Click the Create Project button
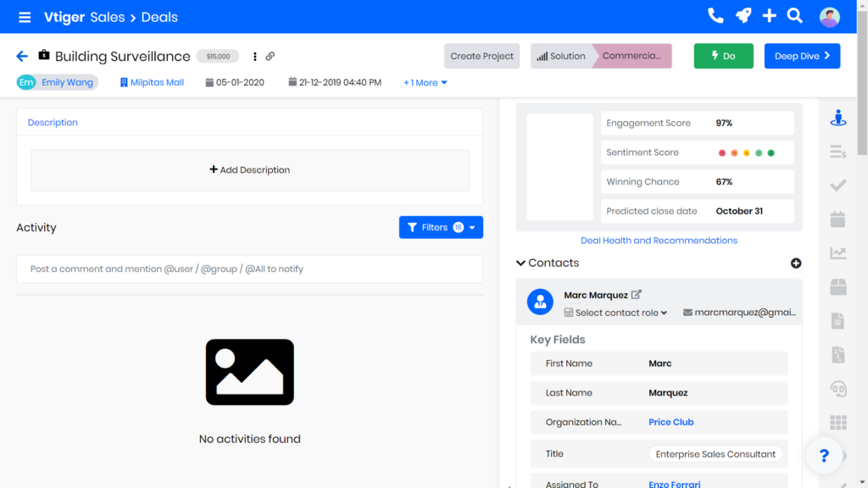The width and height of the screenshot is (868, 488). pos(481,57)
